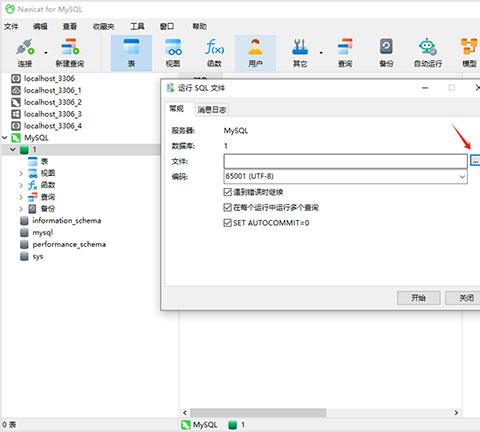Click the horizontal scrollbar thumb
480x432 pixels.
click(x=258, y=413)
